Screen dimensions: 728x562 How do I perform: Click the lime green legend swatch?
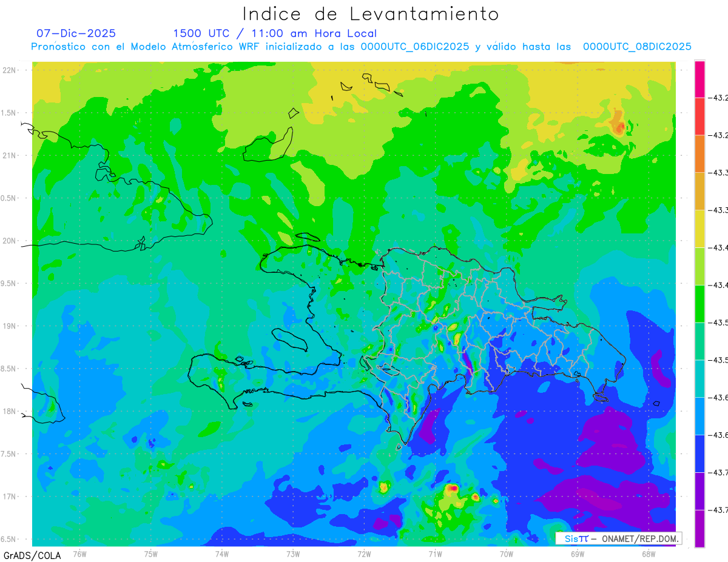pyautogui.click(x=699, y=266)
